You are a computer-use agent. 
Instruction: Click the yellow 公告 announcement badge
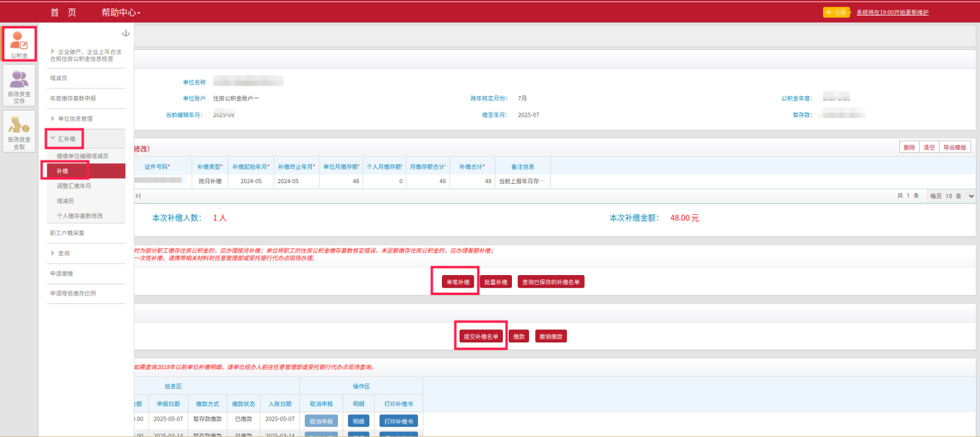836,12
